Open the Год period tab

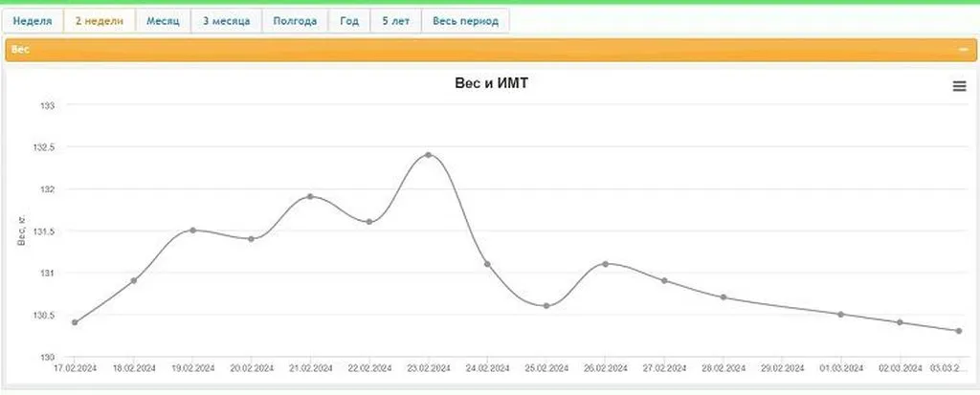click(x=349, y=21)
